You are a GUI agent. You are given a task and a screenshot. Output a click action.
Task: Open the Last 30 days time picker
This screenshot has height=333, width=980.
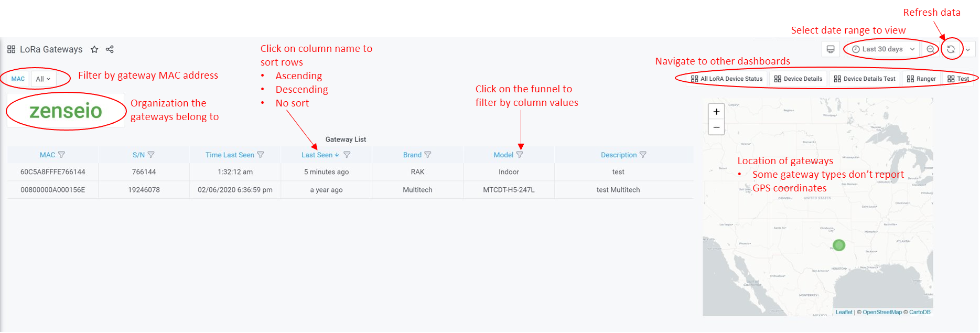coord(883,49)
